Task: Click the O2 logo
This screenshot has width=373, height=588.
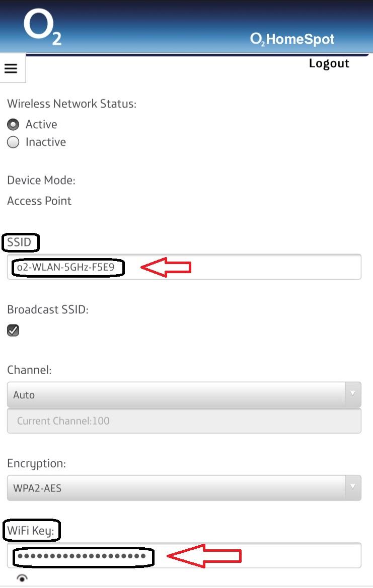Action: pos(43,26)
